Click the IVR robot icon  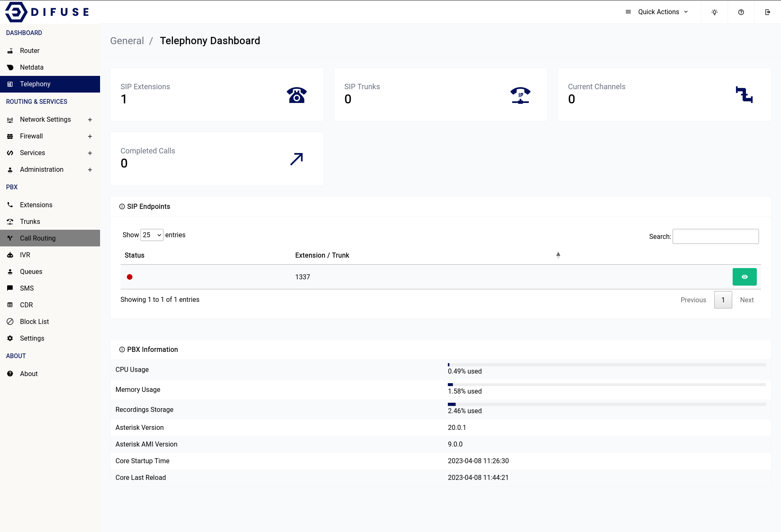click(x=10, y=255)
